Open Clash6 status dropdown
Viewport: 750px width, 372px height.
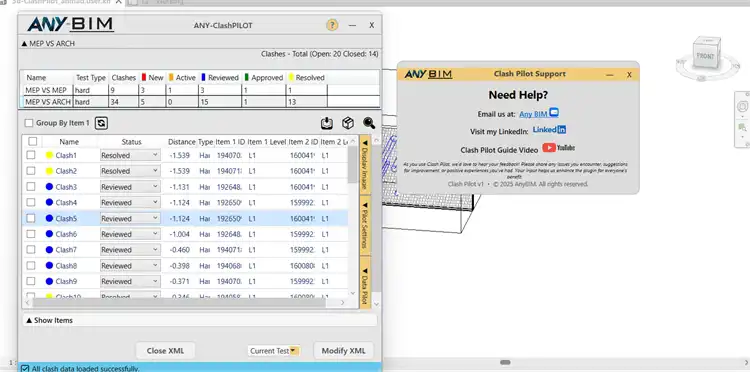[130, 234]
